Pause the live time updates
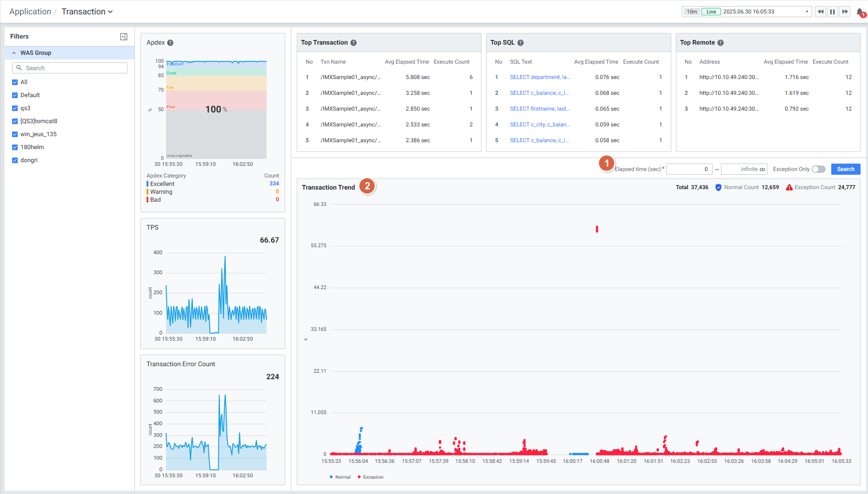 (x=833, y=12)
